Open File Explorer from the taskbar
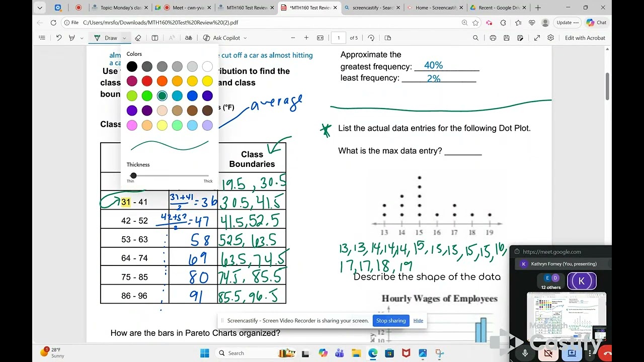The image size is (644, 362). coord(356,353)
